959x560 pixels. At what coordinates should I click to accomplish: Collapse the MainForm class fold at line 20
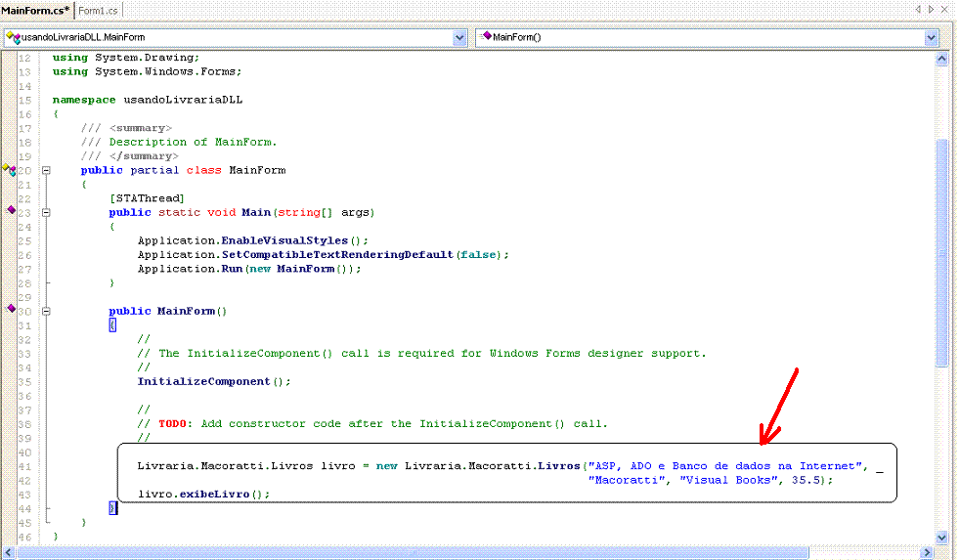click(x=46, y=171)
